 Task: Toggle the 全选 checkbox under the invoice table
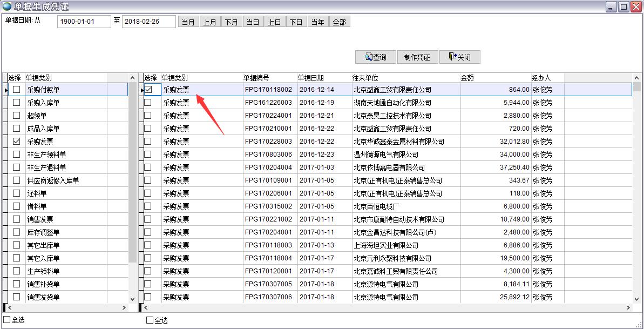click(150, 320)
